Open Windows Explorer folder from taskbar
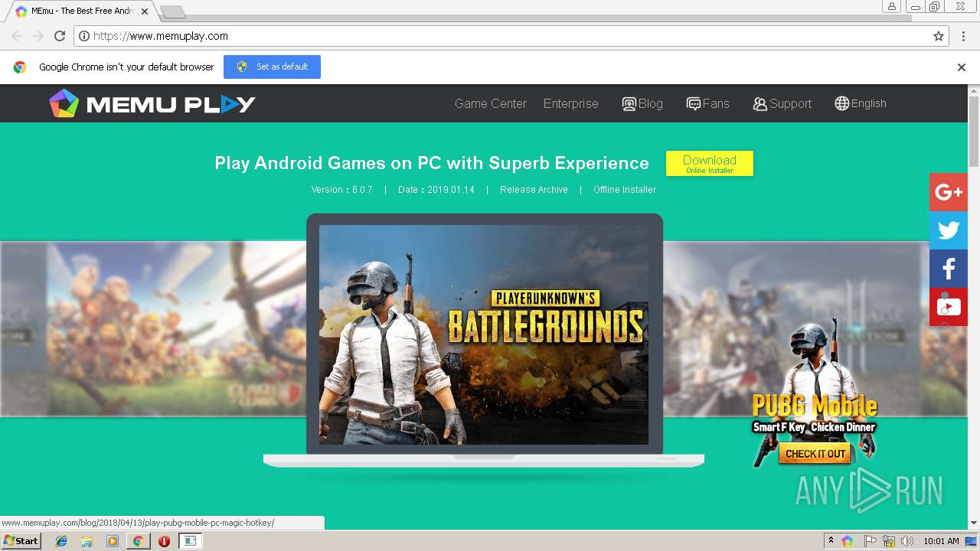 coord(87,541)
